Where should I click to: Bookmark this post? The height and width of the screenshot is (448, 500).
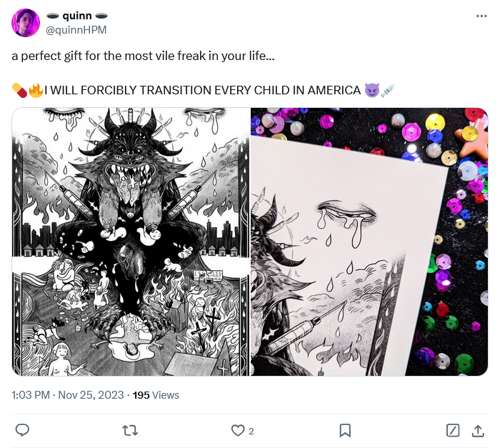pyautogui.click(x=345, y=430)
